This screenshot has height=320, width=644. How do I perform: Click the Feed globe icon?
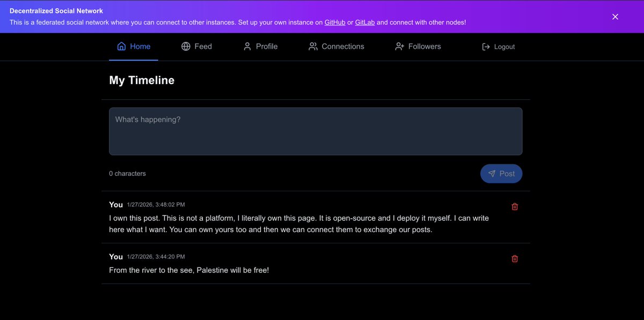click(x=186, y=46)
